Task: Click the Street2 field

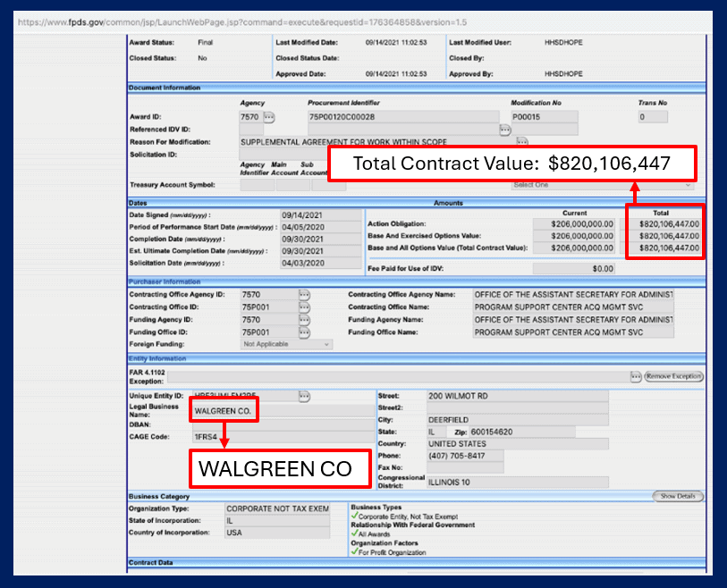Action: click(518, 407)
